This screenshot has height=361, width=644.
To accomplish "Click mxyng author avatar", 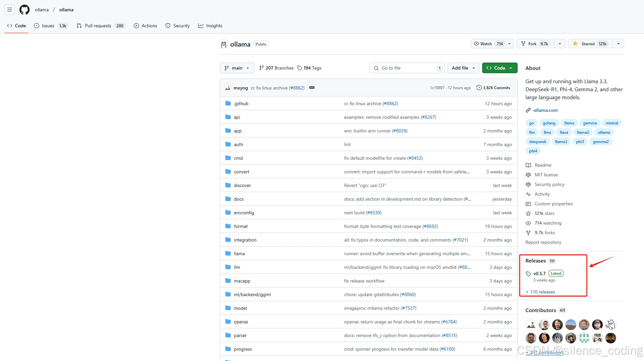I will 228,88.
